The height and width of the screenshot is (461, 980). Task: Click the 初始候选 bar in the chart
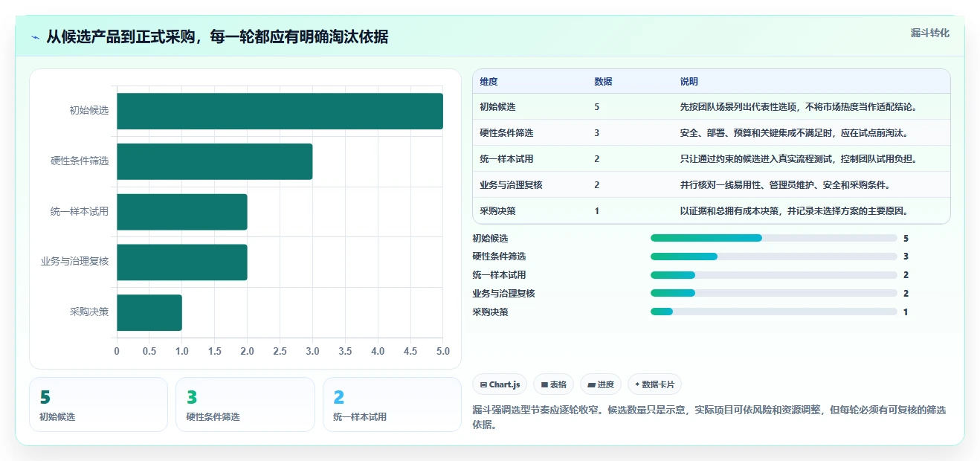pos(280,111)
